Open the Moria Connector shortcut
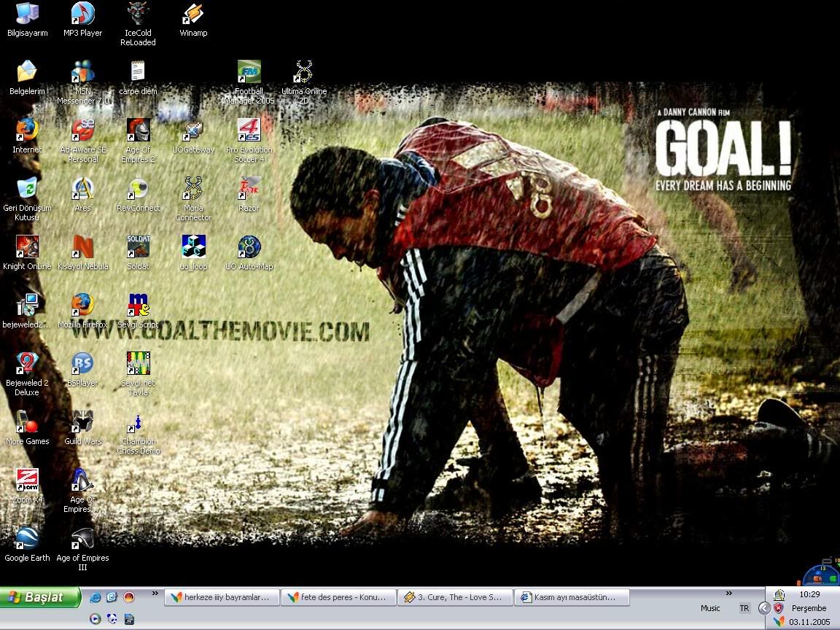The image size is (840, 630). coord(193,199)
